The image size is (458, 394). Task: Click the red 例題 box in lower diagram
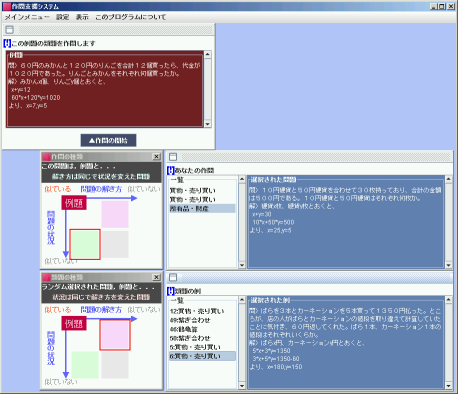[x=74, y=323]
